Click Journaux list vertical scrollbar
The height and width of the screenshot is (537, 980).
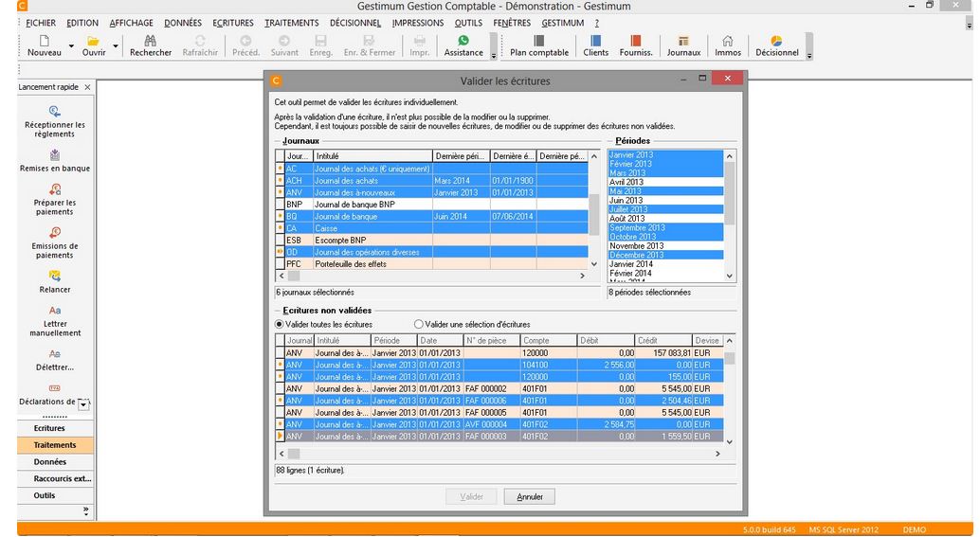click(593, 210)
